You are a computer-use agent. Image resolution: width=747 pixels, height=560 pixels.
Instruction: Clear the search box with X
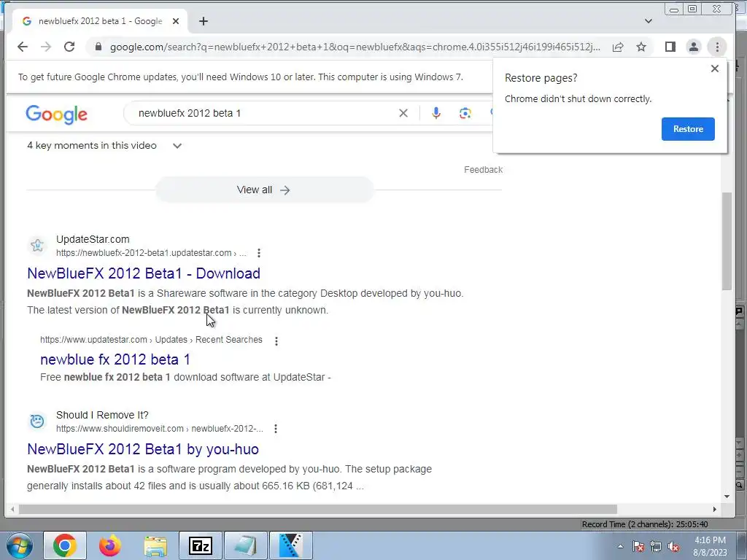click(403, 113)
